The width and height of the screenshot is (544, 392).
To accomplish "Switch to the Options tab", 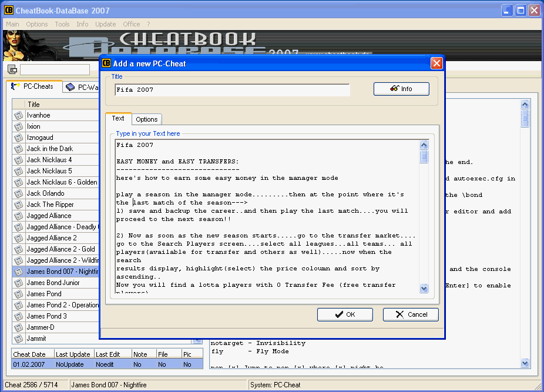I will [146, 119].
